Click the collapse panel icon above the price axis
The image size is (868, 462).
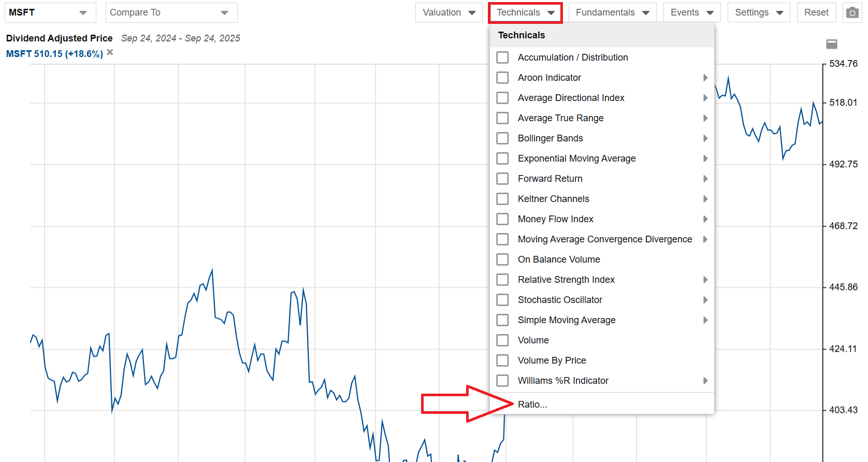click(x=832, y=44)
